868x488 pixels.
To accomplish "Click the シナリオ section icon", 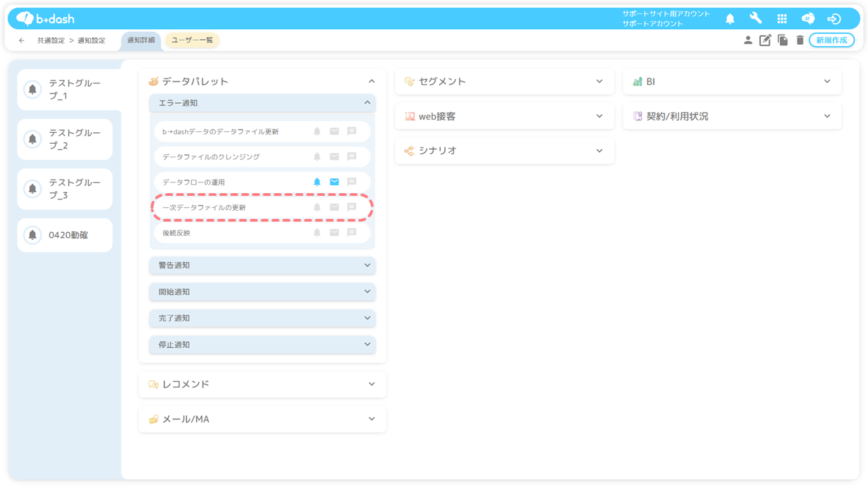I will coord(409,151).
